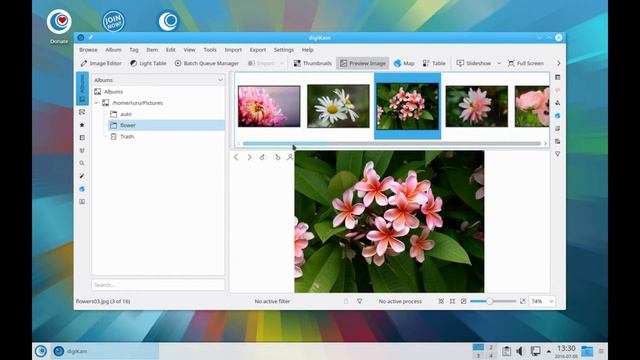Click fit-to-window icon right of zoom slider
The image size is (640, 360).
pyautogui.click(x=523, y=301)
